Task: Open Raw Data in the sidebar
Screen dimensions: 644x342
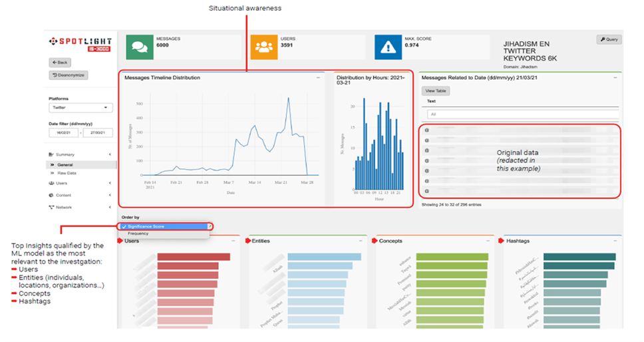Action: (x=67, y=173)
